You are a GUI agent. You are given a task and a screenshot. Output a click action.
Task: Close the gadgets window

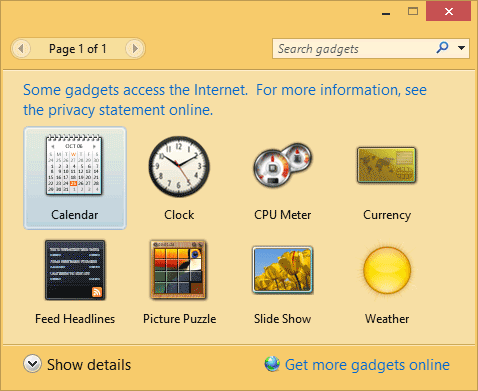coord(449,12)
